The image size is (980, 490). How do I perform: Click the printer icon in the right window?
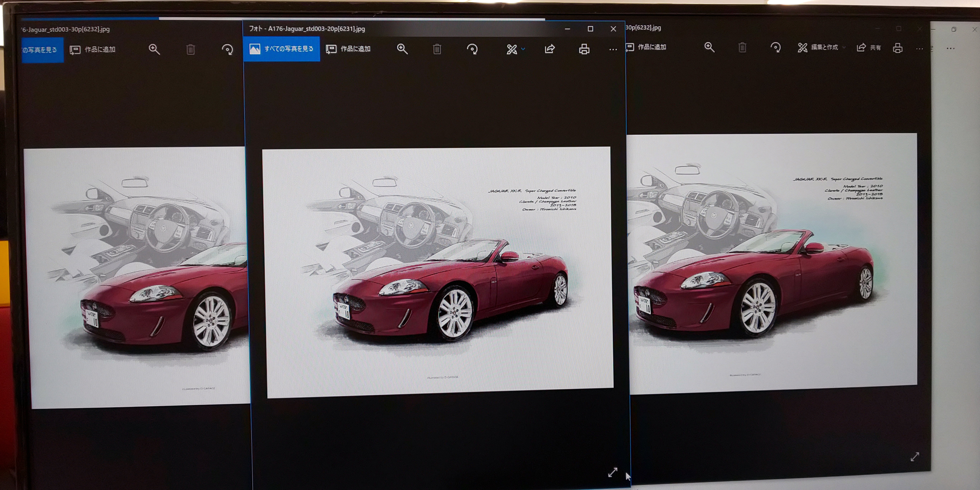pyautogui.click(x=897, y=48)
